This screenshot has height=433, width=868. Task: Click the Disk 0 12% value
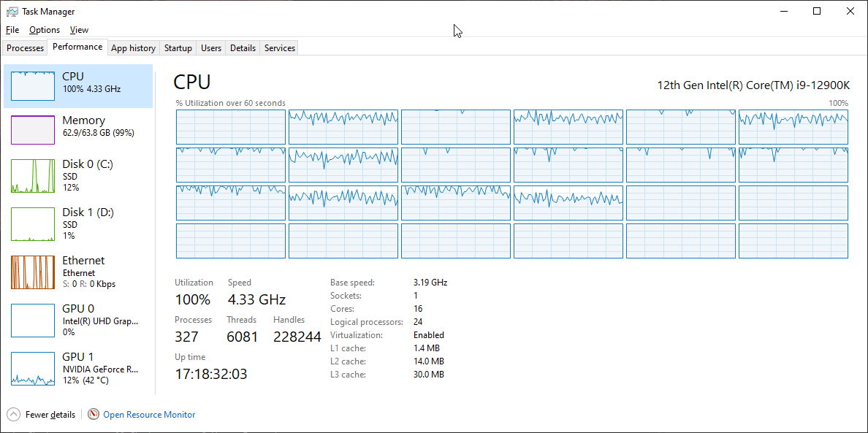(x=71, y=188)
